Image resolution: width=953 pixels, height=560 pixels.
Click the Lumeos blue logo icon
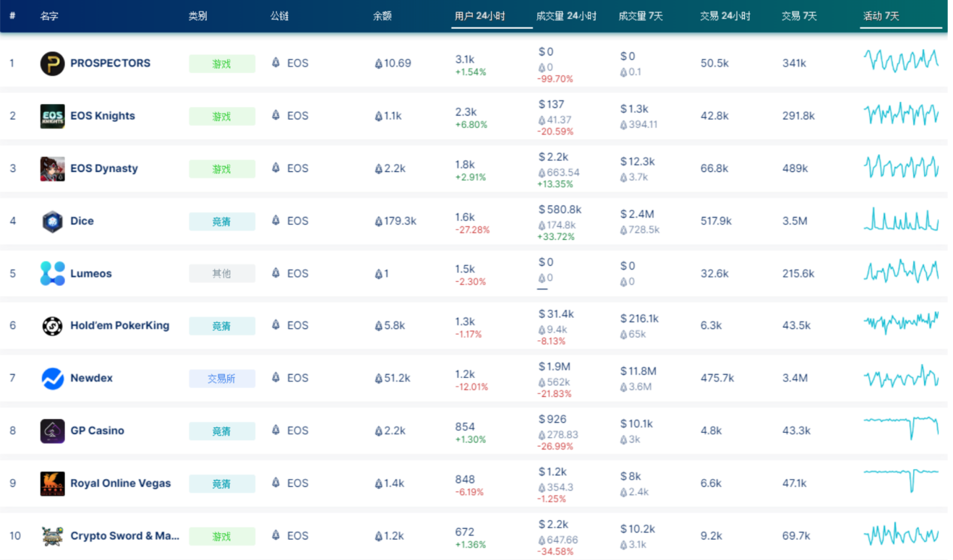tap(52, 273)
